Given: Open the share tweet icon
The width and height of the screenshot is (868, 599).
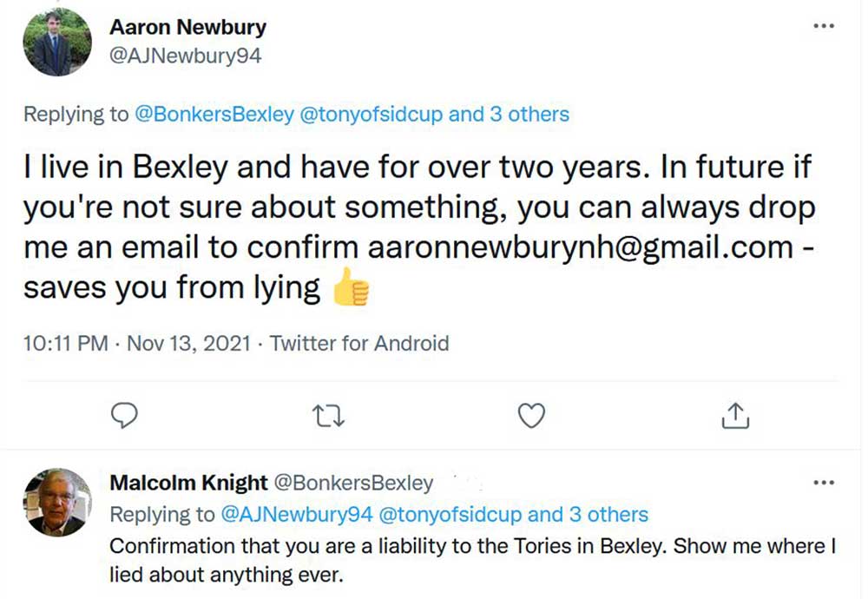Looking at the screenshot, I should pyautogui.click(x=735, y=417).
